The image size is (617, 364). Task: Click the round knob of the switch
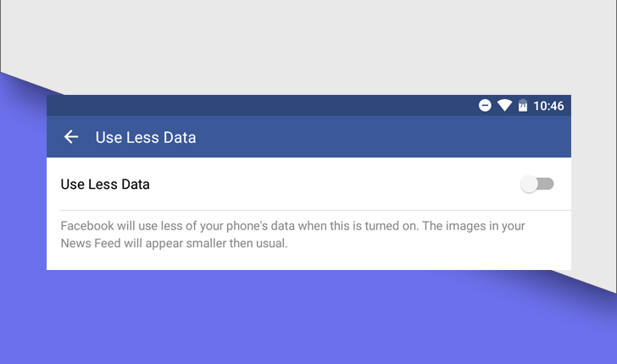coord(530,184)
